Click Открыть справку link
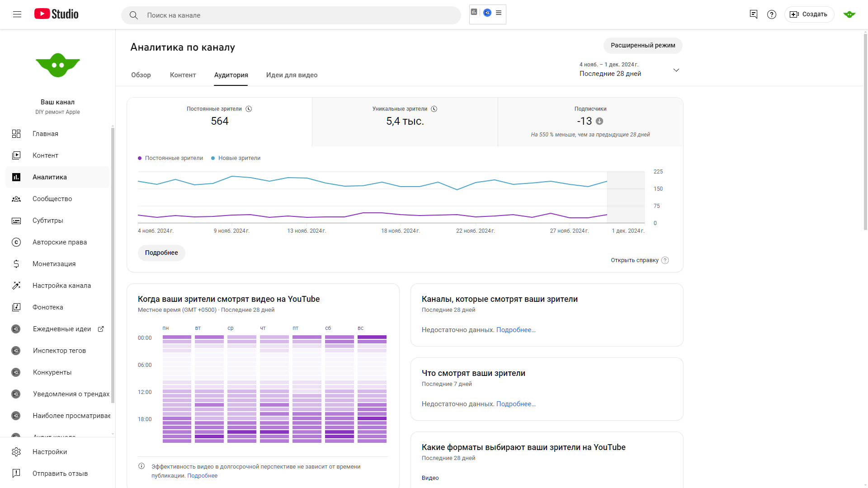The height and width of the screenshot is (488, 868). click(634, 260)
